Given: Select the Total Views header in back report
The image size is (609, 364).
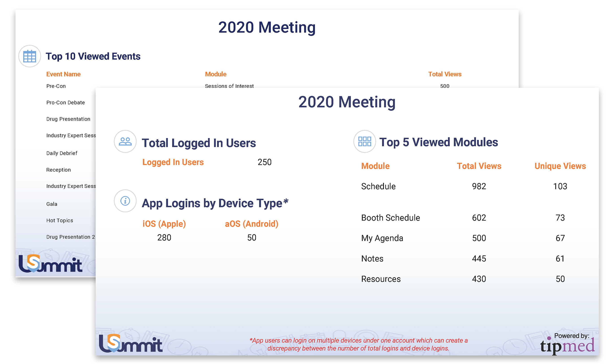Looking at the screenshot, I should tap(445, 74).
